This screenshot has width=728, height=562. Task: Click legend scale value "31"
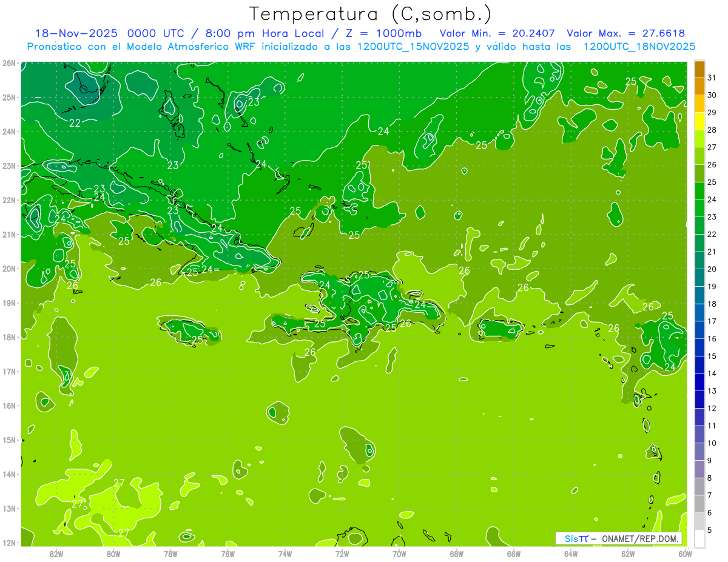(x=712, y=78)
